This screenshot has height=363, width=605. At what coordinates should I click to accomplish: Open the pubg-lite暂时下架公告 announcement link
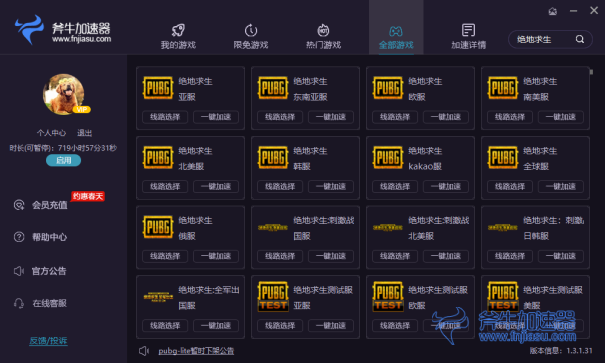click(x=196, y=351)
